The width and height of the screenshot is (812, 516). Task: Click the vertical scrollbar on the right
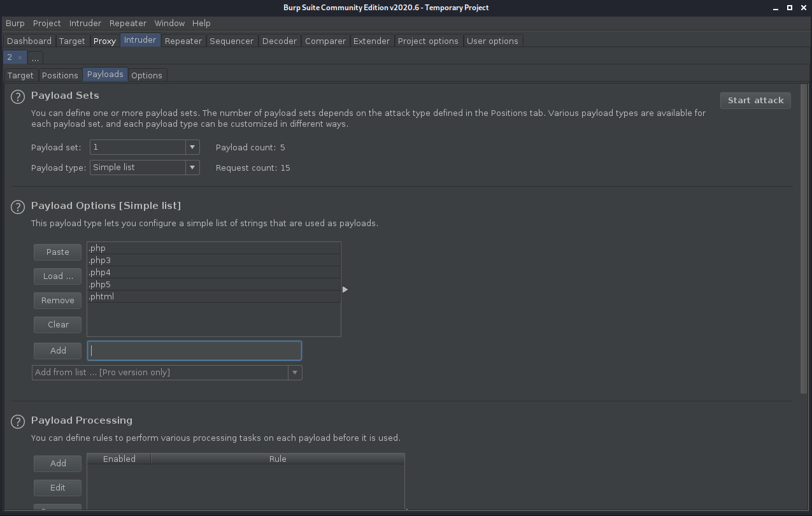pos(804,239)
